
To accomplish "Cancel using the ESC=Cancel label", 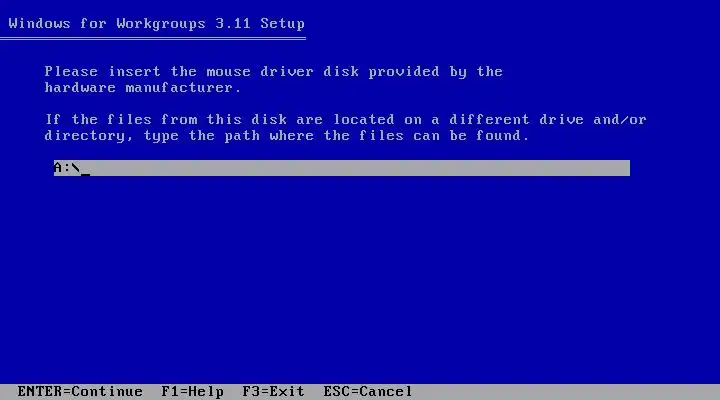I will pos(368,392).
